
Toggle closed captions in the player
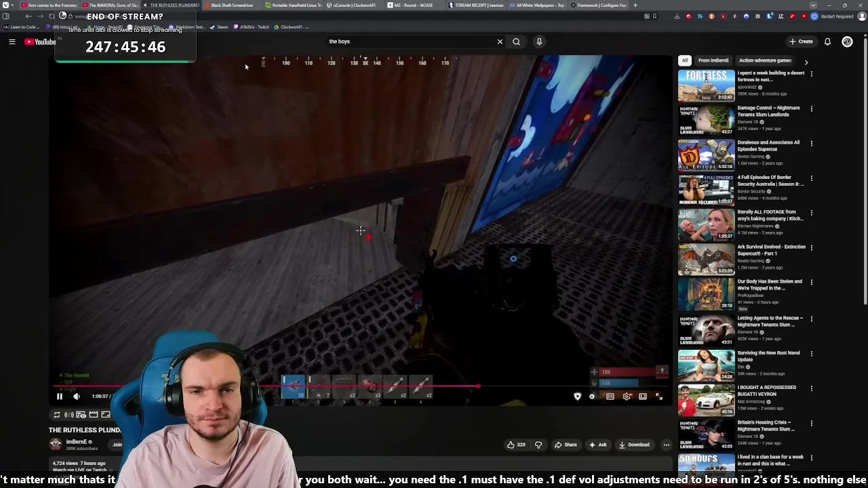pyautogui.click(x=610, y=396)
